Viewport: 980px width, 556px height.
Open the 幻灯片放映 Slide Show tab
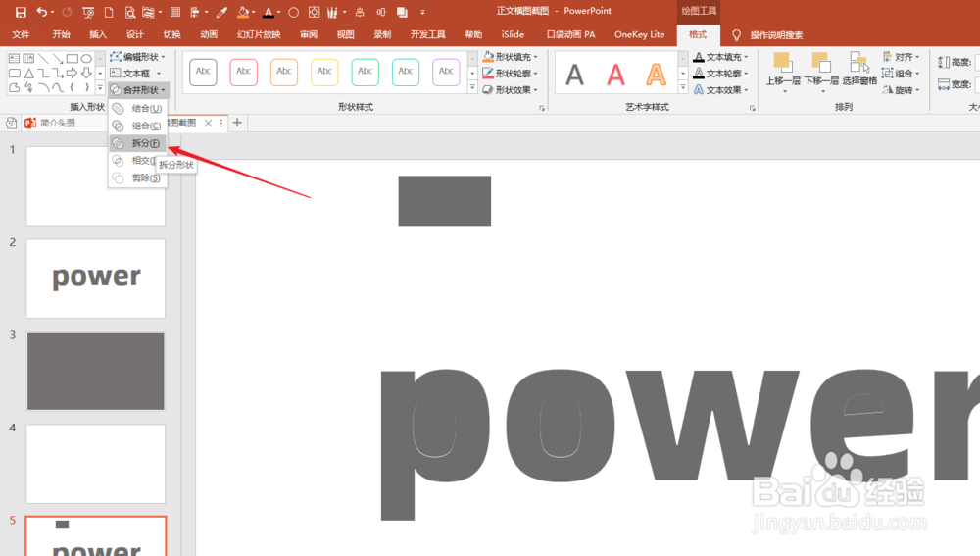click(259, 34)
